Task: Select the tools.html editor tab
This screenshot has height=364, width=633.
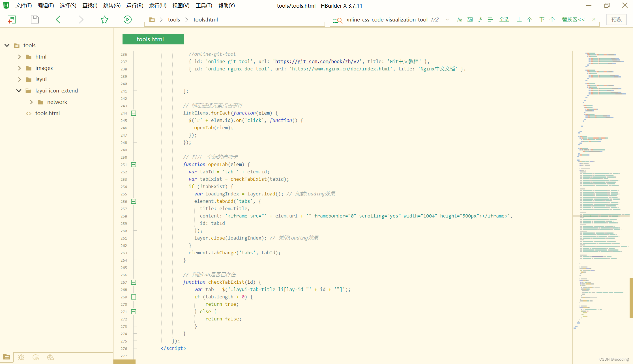Action: pos(153,39)
